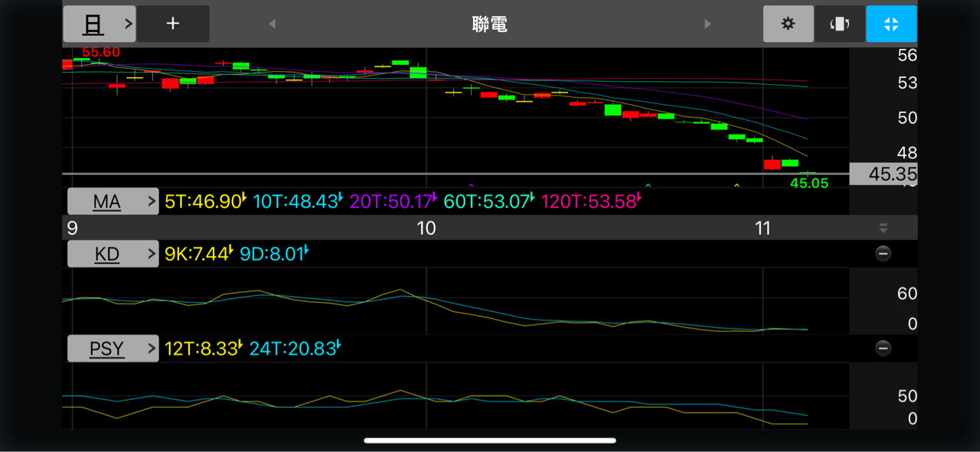The width and height of the screenshot is (980, 452).
Task: Tap the 5T:46.90 moving average value
Action: (x=204, y=202)
